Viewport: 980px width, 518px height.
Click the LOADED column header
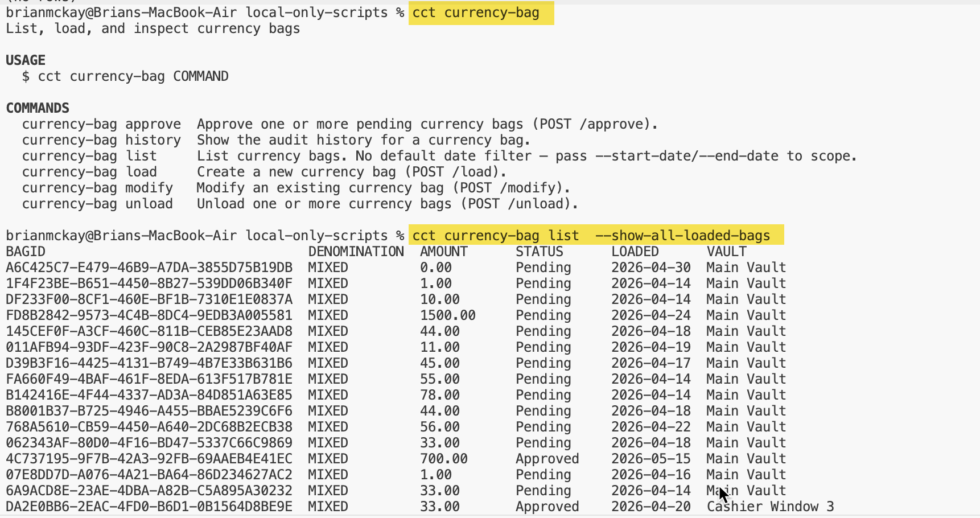635,252
